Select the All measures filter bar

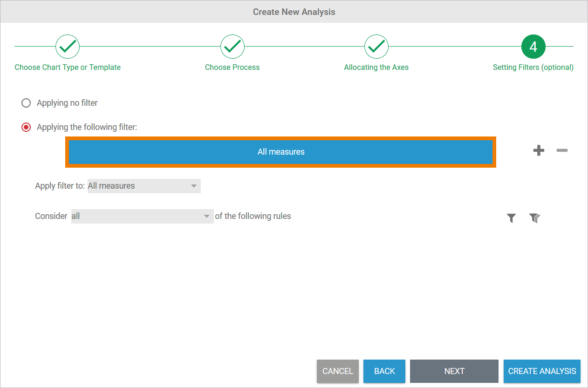pyautogui.click(x=281, y=152)
